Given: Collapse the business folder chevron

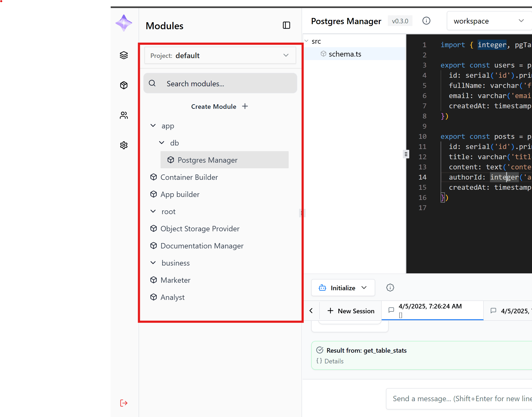Looking at the screenshot, I should click(153, 263).
